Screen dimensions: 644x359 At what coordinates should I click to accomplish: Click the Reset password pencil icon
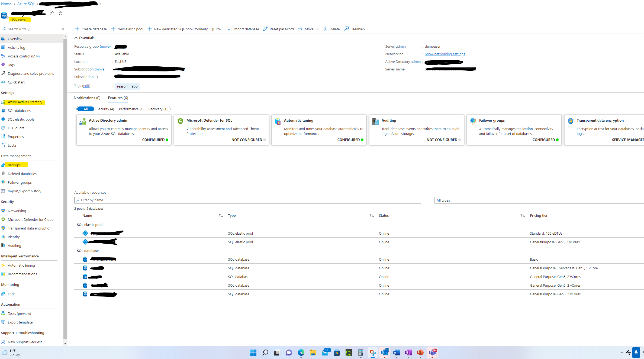pos(265,29)
